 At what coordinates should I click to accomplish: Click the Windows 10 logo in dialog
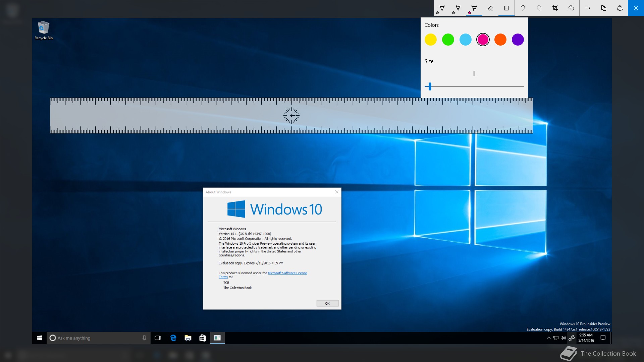(274, 209)
